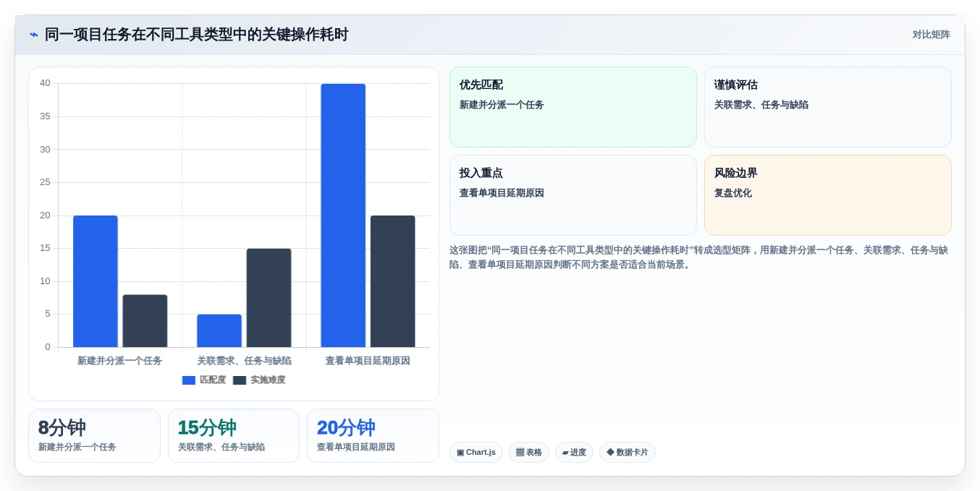Click the blue bar for 查看单项目延期原因
This screenshot has height=491, width=980.
coord(343,215)
